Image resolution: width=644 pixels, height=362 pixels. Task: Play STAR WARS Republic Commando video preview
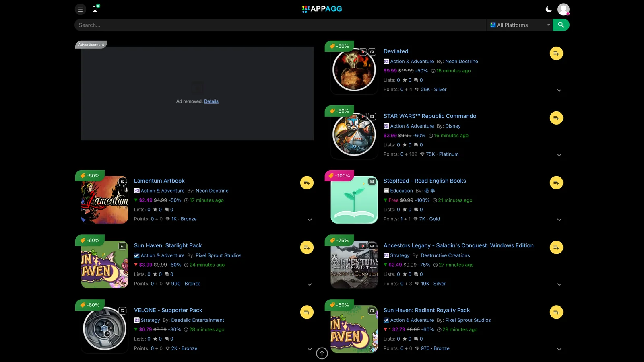coord(363,117)
